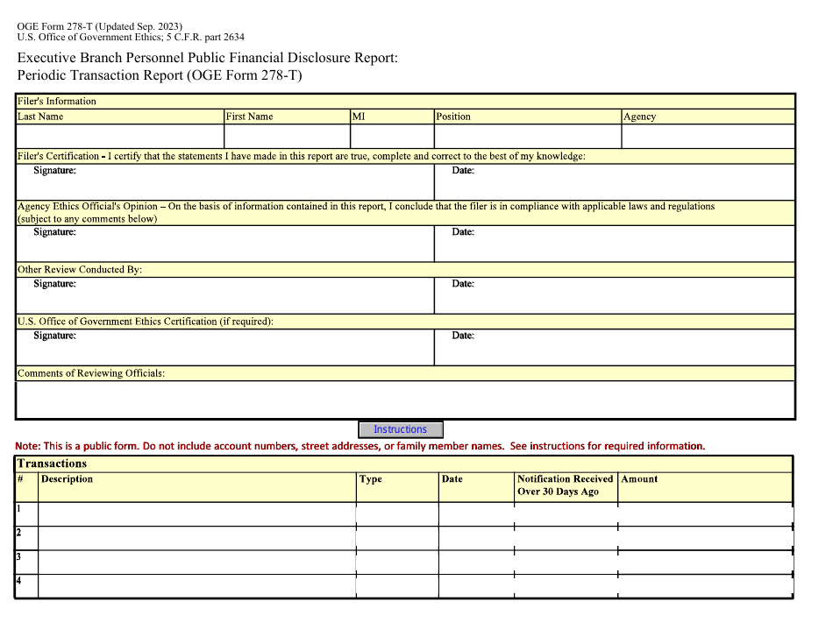Click the Description field for transaction 1
Image resolution: width=833 pixels, height=644 pixels.
point(196,513)
